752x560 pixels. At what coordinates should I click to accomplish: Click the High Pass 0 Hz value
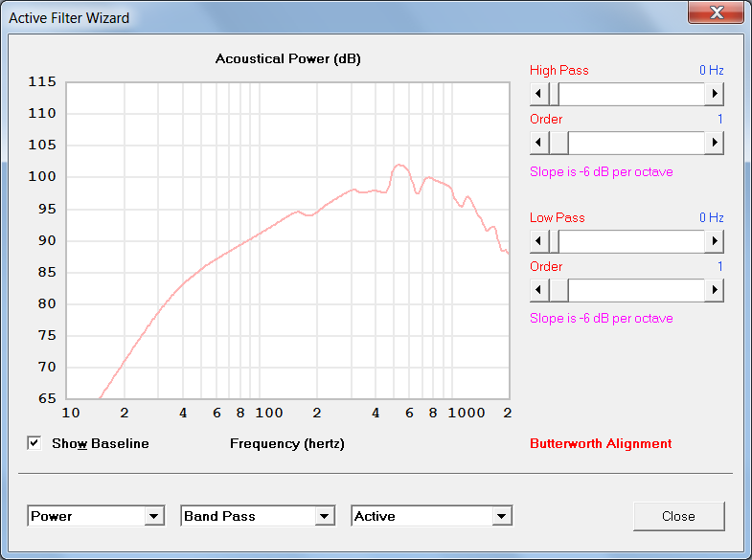tap(711, 71)
